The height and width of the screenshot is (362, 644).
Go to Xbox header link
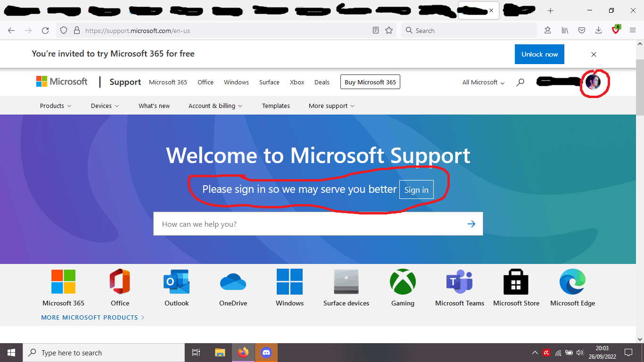(297, 82)
